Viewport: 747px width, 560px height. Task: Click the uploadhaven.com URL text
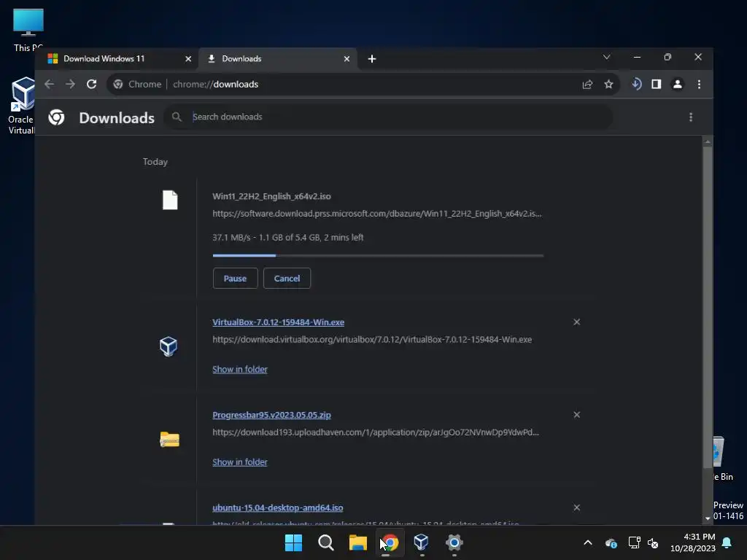pyautogui.click(x=376, y=432)
